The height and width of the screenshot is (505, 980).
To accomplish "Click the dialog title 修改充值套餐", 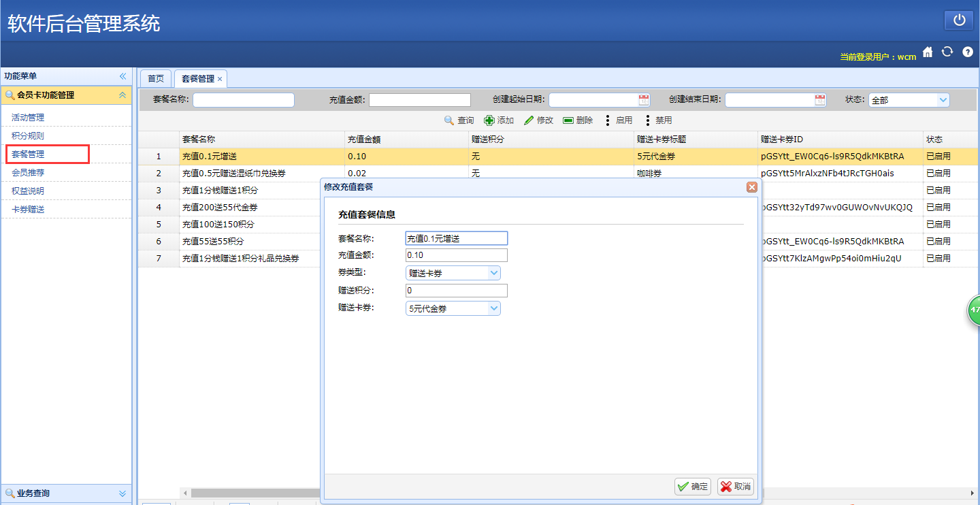I will tap(348, 187).
